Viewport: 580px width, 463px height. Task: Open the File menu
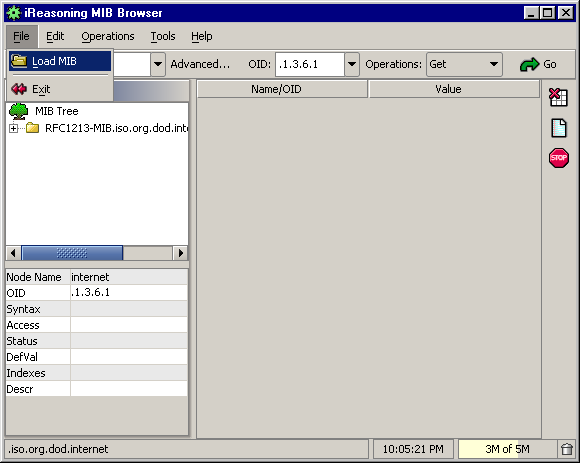pos(21,36)
